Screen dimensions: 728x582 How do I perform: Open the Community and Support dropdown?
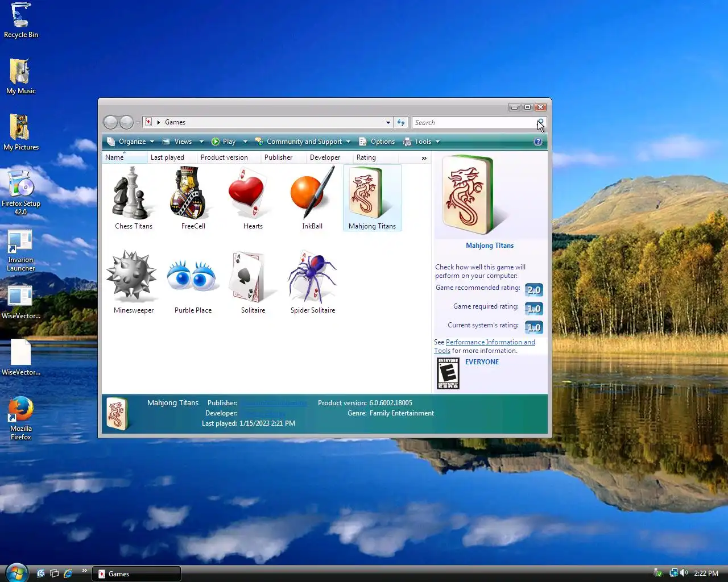303,142
